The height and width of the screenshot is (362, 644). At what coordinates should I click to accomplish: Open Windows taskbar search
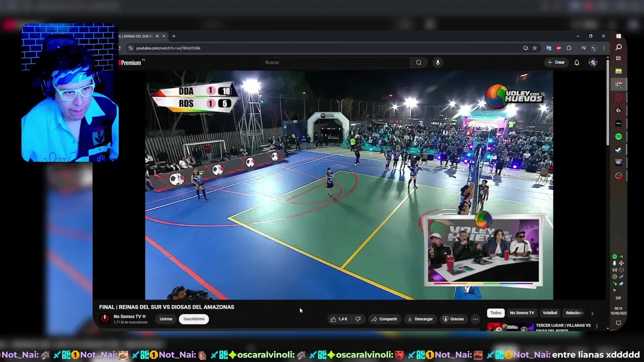(x=618, y=47)
